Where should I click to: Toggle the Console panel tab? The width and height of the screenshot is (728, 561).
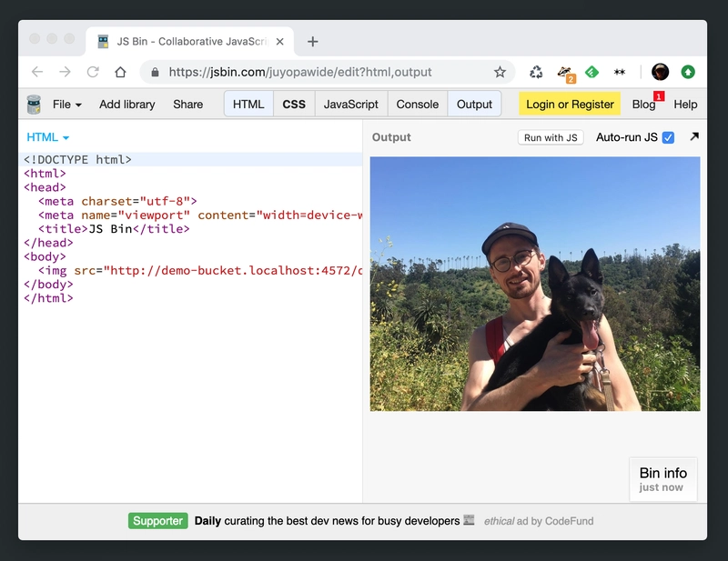418,105
